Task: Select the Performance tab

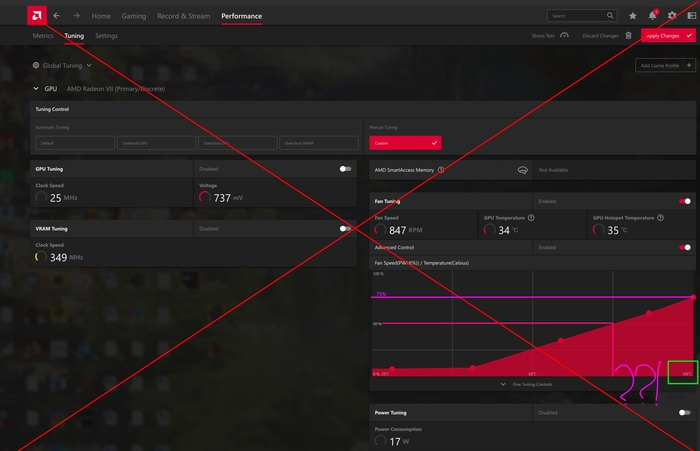Action: [x=242, y=16]
